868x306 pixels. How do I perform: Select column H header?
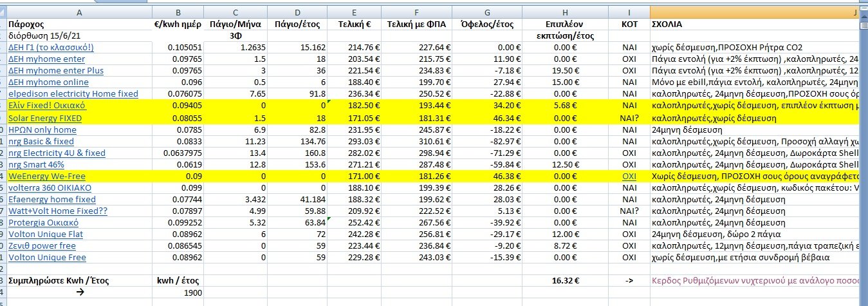pyautogui.click(x=565, y=12)
